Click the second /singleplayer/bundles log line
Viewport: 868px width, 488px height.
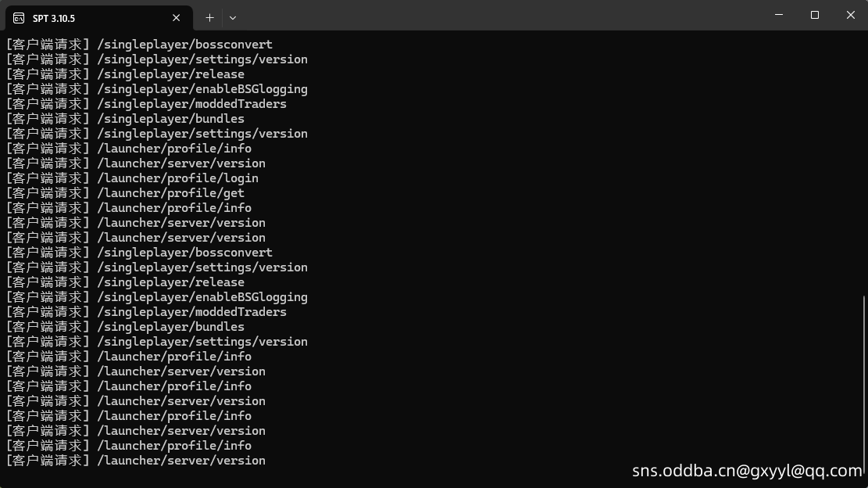125,326
